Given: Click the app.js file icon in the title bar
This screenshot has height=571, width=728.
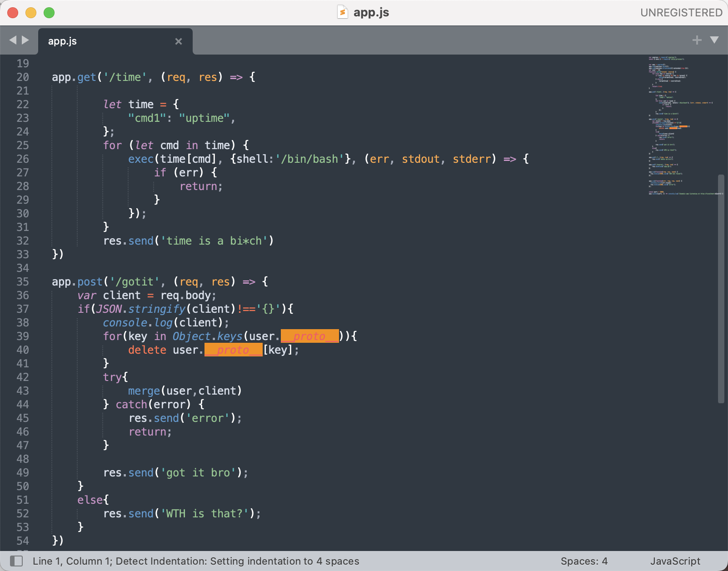Looking at the screenshot, I should tap(343, 12).
